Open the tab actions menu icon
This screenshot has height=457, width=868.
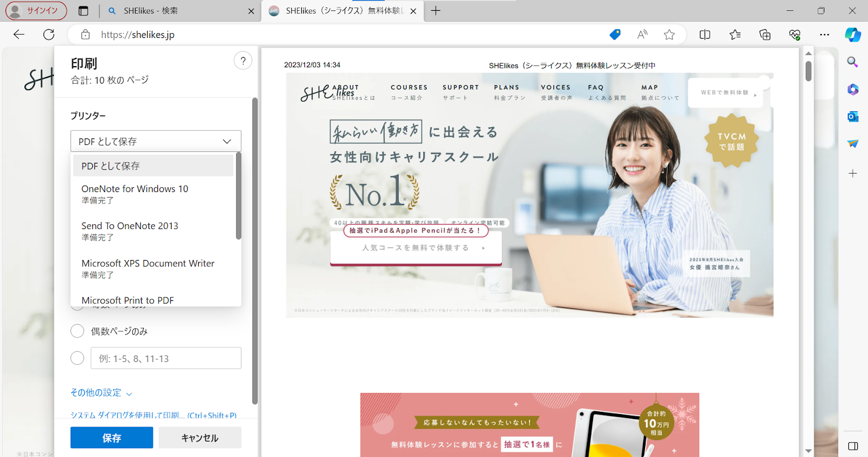(83, 11)
